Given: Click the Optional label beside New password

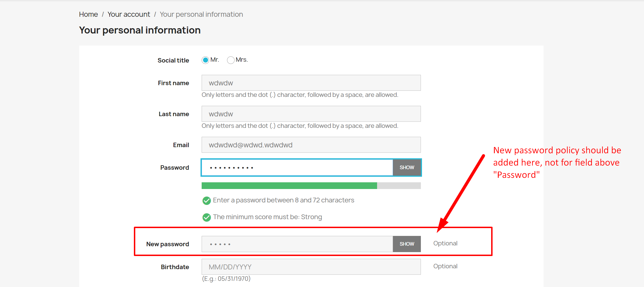Looking at the screenshot, I should (x=445, y=243).
